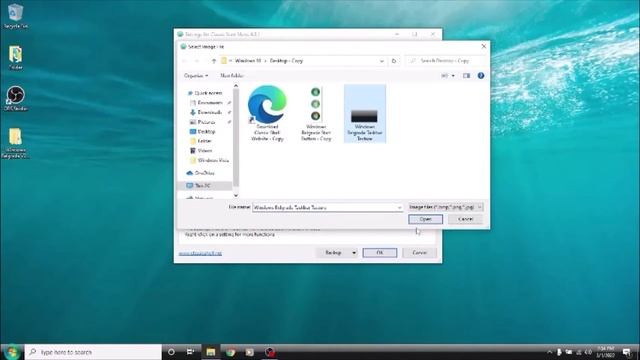The height and width of the screenshot is (360, 640).
Task: Click the Open button
Action: pos(425,219)
